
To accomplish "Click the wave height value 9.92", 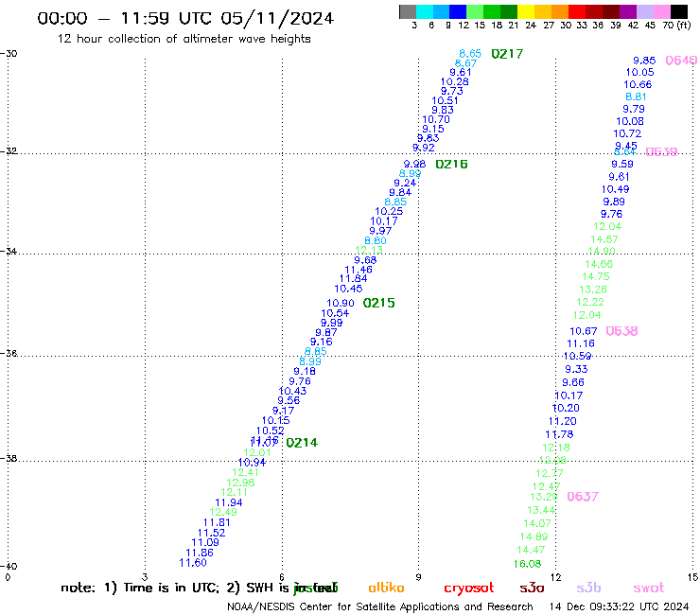I will coord(423,148).
